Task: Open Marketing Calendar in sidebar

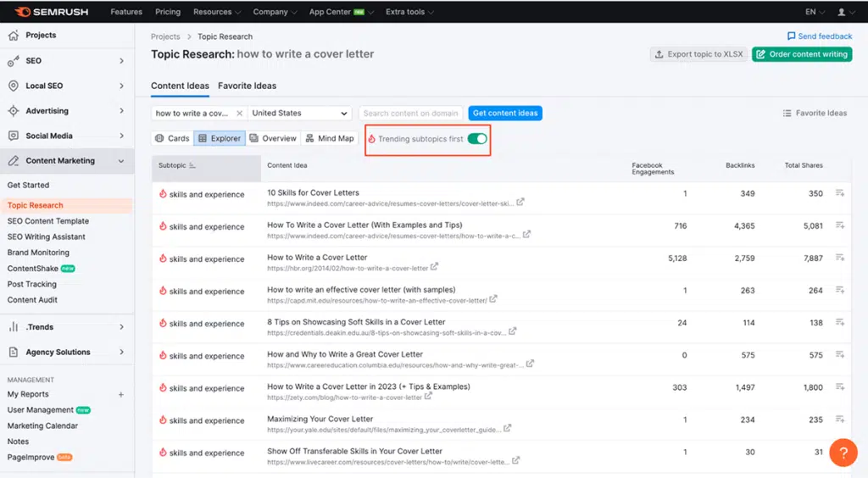Action: tap(42, 426)
